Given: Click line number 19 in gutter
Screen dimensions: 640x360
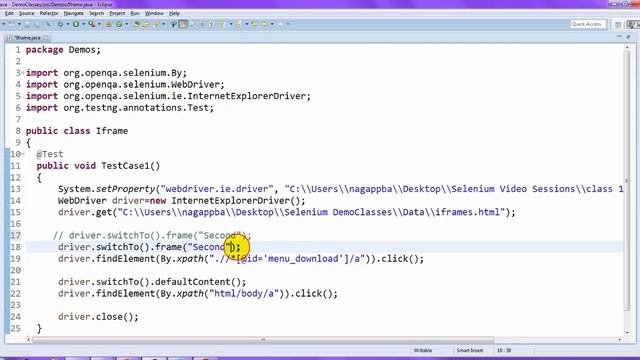Looking at the screenshot, I should pyautogui.click(x=16, y=259).
